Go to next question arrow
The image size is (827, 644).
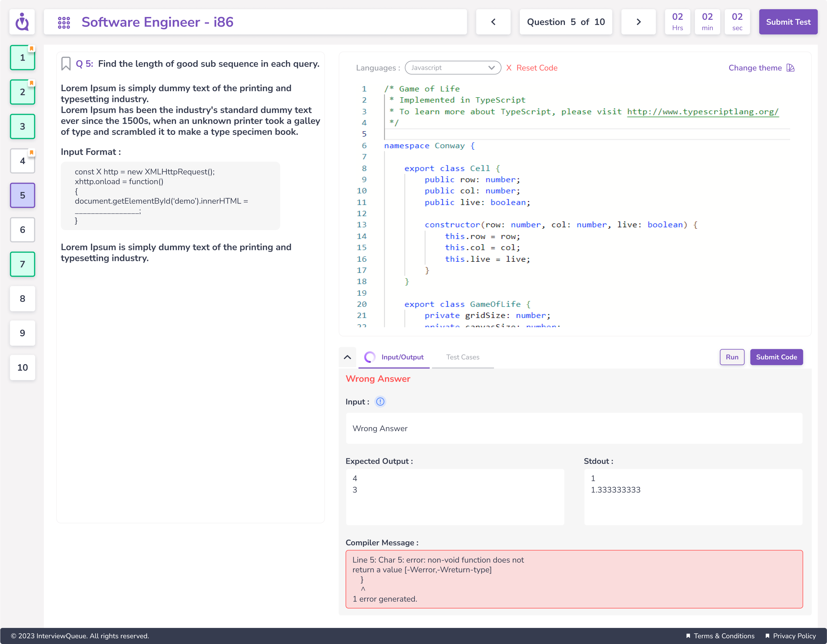[x=638, y=22]
